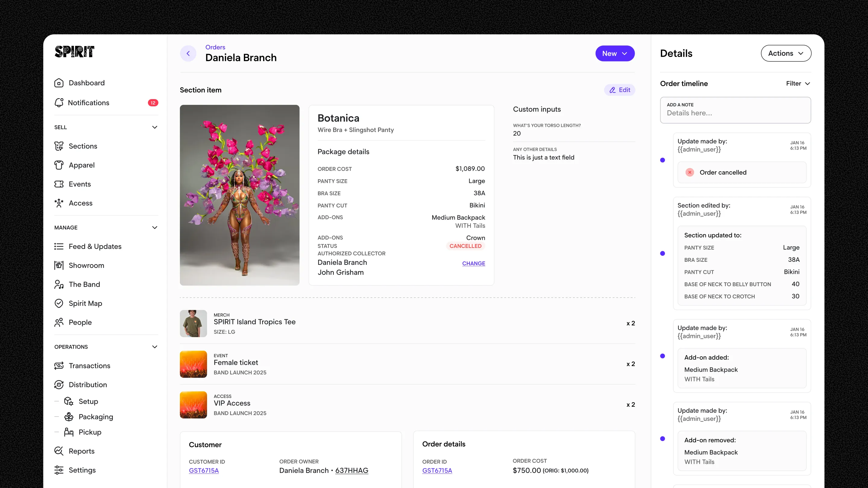868x488 pixels.
Task: Collapse the SELL sidebar section
Action: click(155, 127)
